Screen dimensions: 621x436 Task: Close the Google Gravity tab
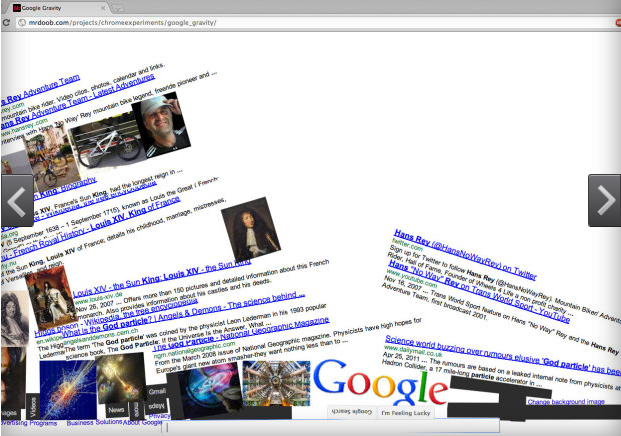[103, 8]
